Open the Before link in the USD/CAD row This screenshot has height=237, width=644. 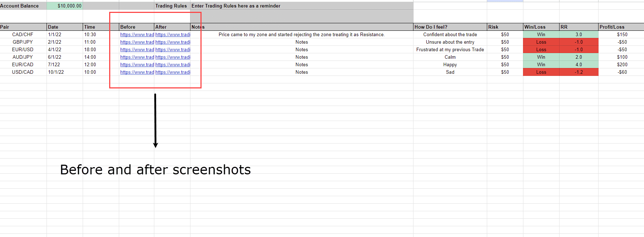137,72
